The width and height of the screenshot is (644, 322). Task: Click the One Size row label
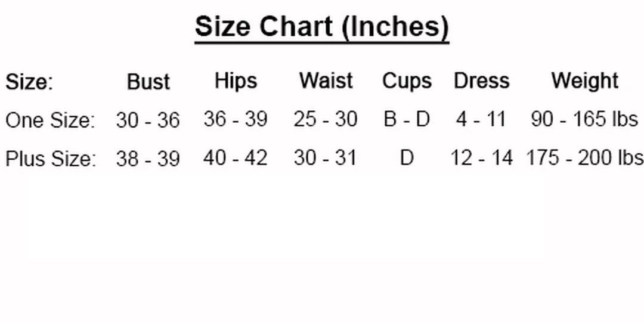(50, 120)
